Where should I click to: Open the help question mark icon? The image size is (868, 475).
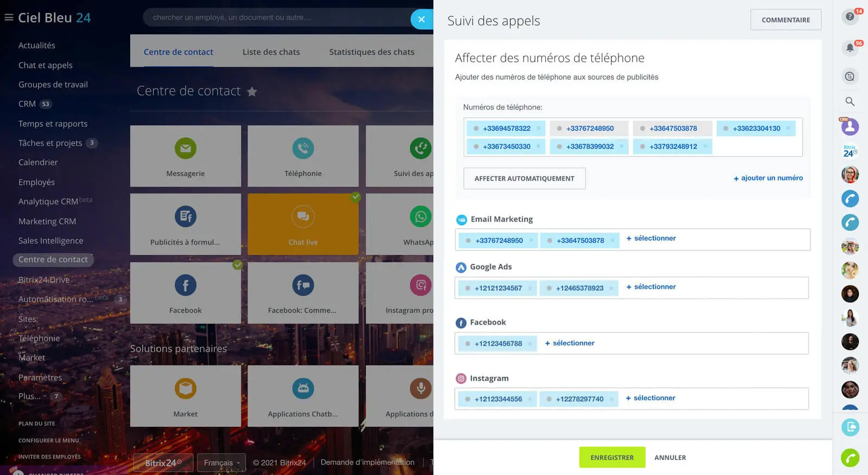click(x=850, y=17)
